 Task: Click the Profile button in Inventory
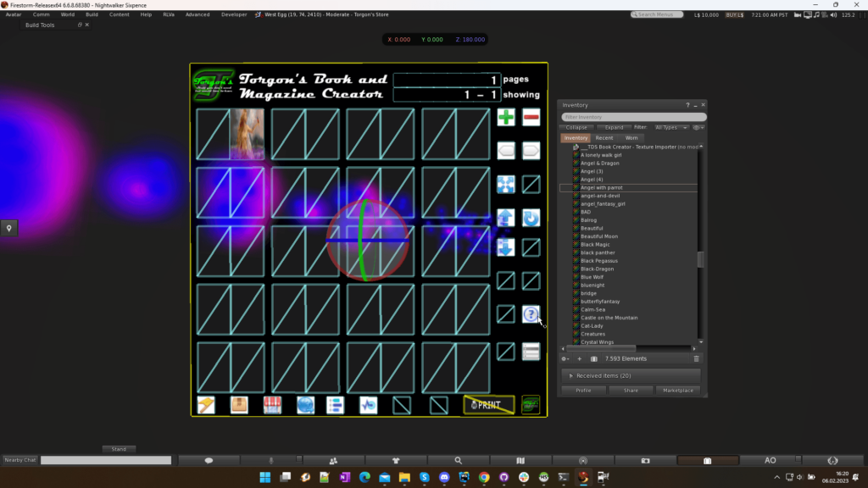[x=583, y=391]
